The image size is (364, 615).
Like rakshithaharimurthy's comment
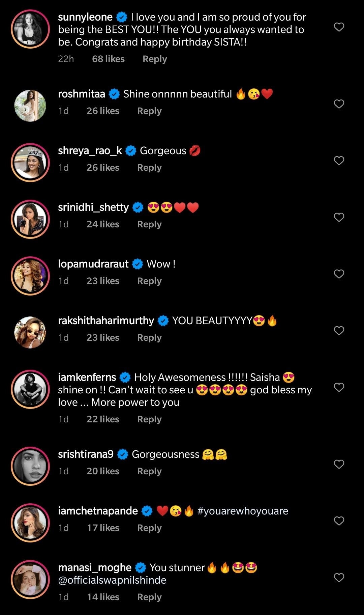tap(339, 331)
